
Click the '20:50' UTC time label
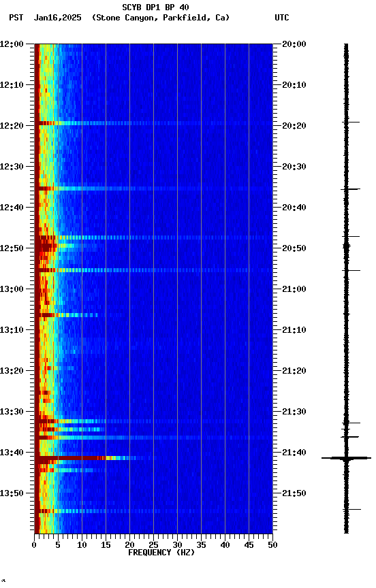(294, 248)
